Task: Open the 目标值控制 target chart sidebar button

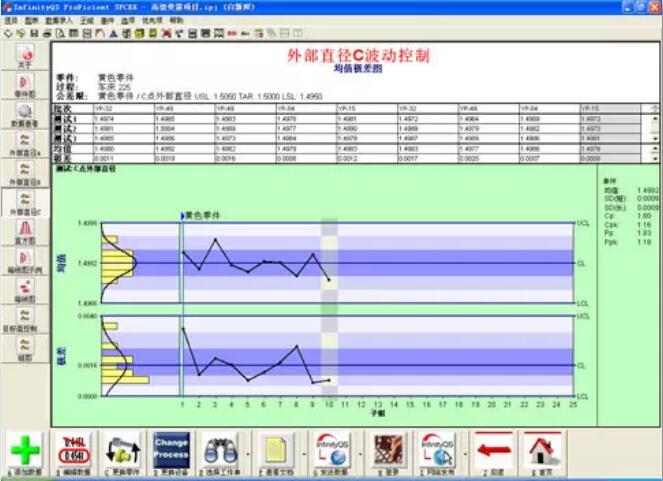Action: 25,320
